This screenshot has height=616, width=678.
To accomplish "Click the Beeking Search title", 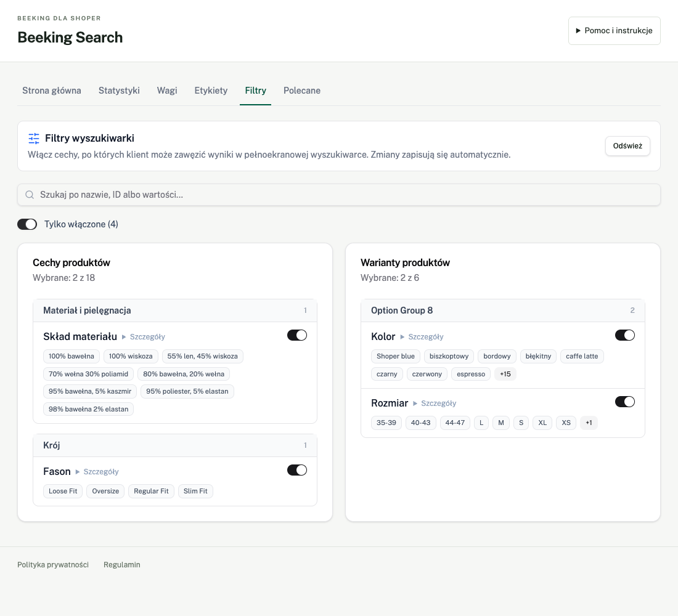I will [70, 38].
